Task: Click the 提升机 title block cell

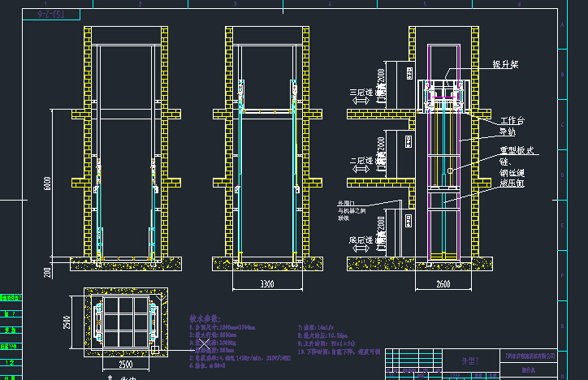Action: point(529,370)
